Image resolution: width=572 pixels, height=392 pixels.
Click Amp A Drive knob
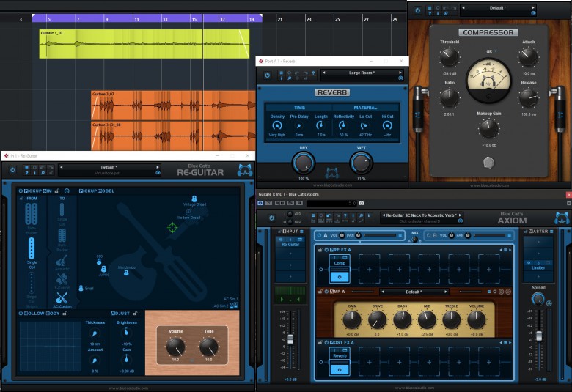pyautogui.click(x=377, y=319)
